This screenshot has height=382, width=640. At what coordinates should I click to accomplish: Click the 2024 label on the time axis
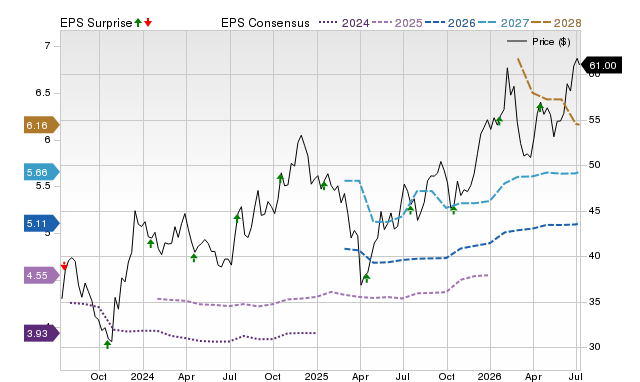click(142, 377)
